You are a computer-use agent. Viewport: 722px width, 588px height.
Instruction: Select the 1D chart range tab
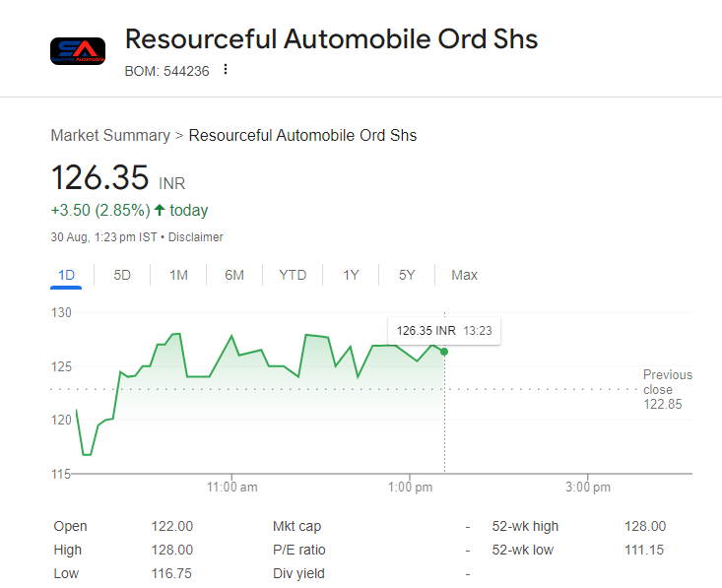click(67, 275)
